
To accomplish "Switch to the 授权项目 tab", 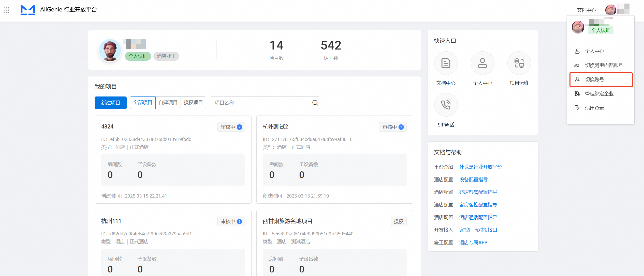I will pos(193,103).
